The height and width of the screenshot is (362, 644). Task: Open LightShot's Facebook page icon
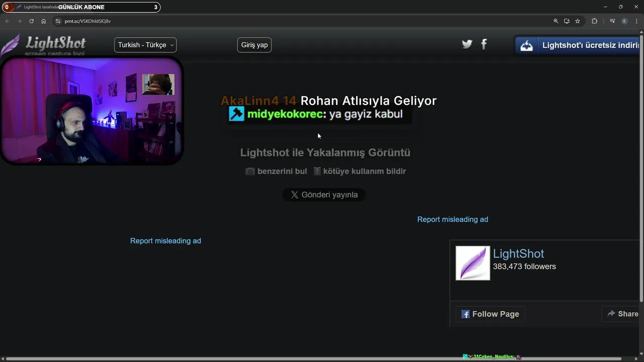pyautogui.click(x=484, y=44)
